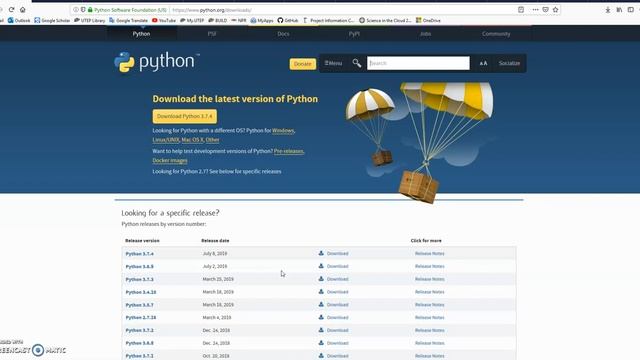
Task: Click the python logo in header
Action: pos(157,62)
